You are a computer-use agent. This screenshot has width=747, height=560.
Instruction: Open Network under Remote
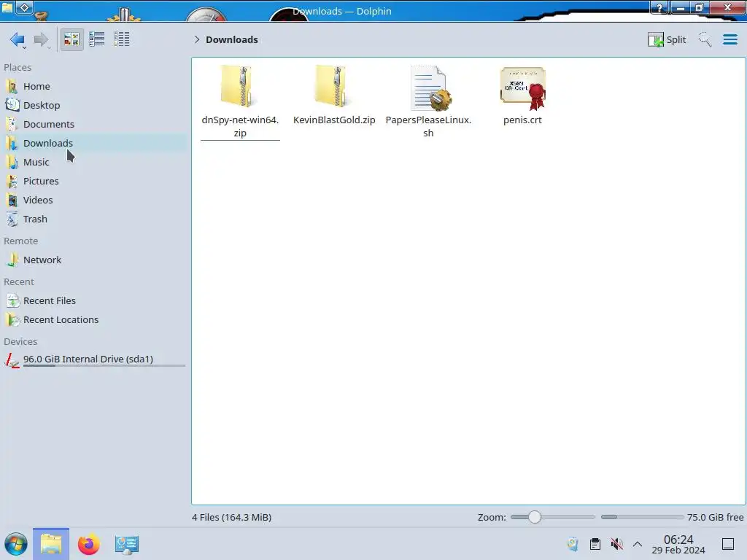point(94,260)
